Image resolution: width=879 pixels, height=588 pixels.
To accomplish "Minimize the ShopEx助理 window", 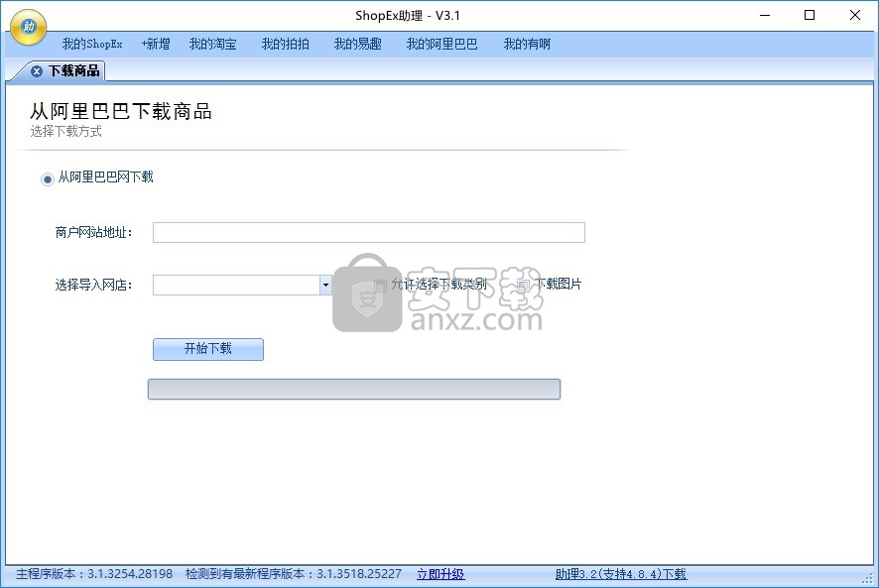I will coord(765,15).
